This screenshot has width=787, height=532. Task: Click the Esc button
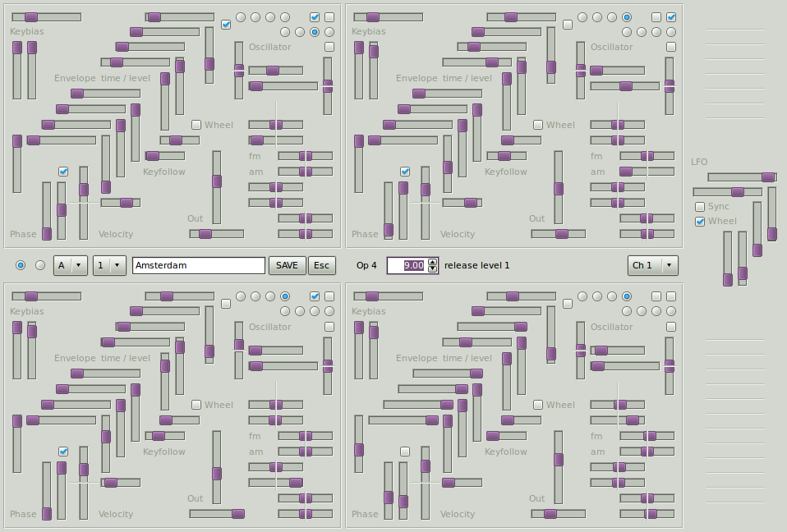click(x=321, y=265)
